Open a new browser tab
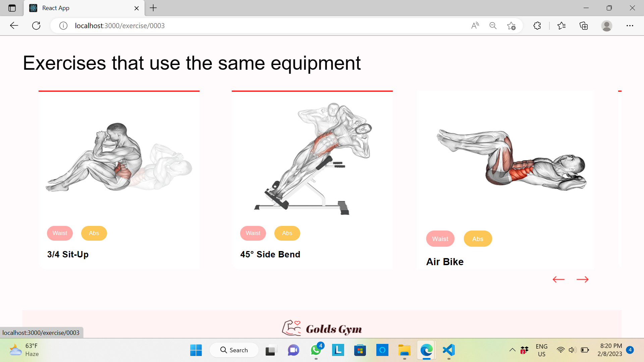Viewport: 644px width, 362px height. tap(153, 8)
